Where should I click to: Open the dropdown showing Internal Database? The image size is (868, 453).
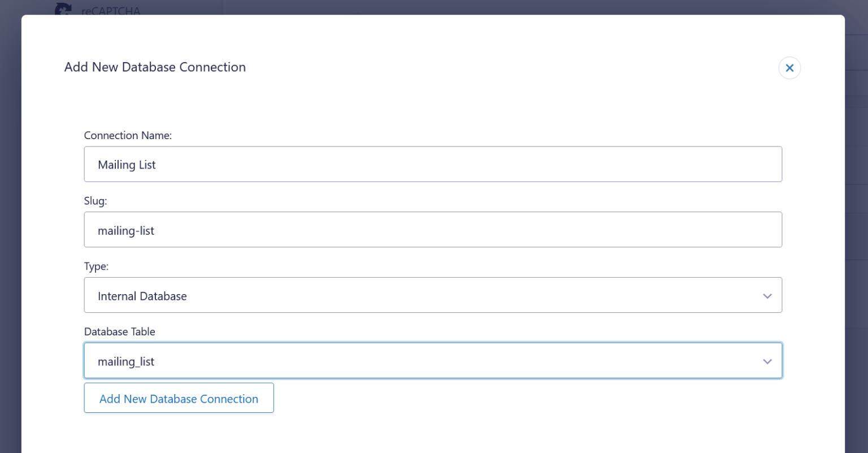433,295
